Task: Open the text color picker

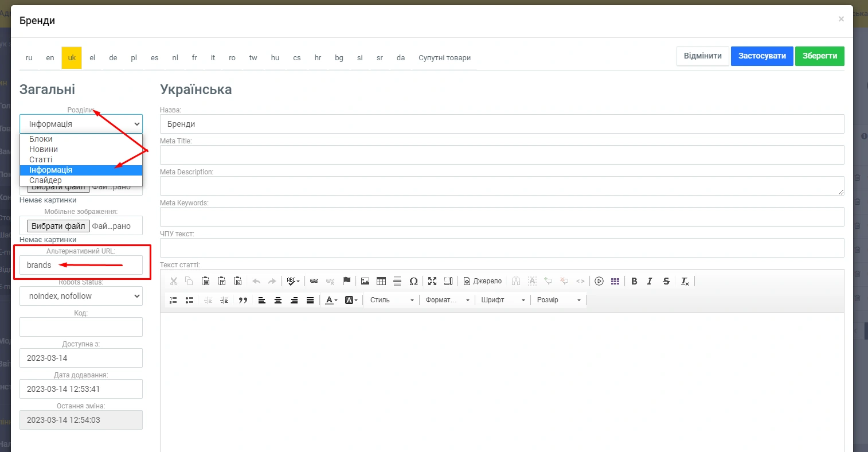Action: tap(331, 300)
